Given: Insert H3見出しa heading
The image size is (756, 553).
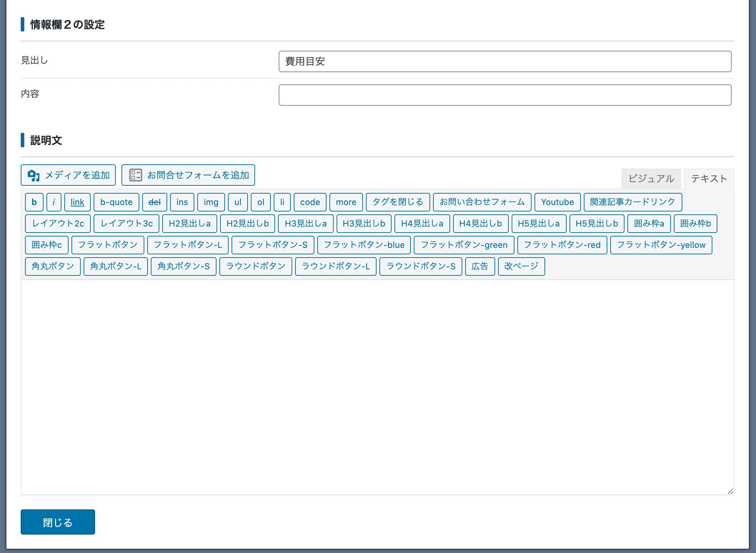Looking at the screenshot, I should 306,224.
